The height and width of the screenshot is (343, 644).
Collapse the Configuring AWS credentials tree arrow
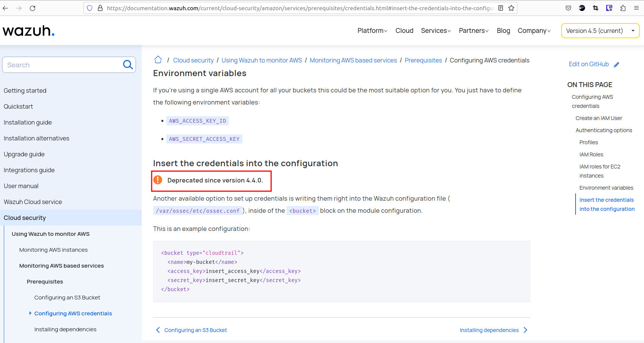tap(30, 313)
